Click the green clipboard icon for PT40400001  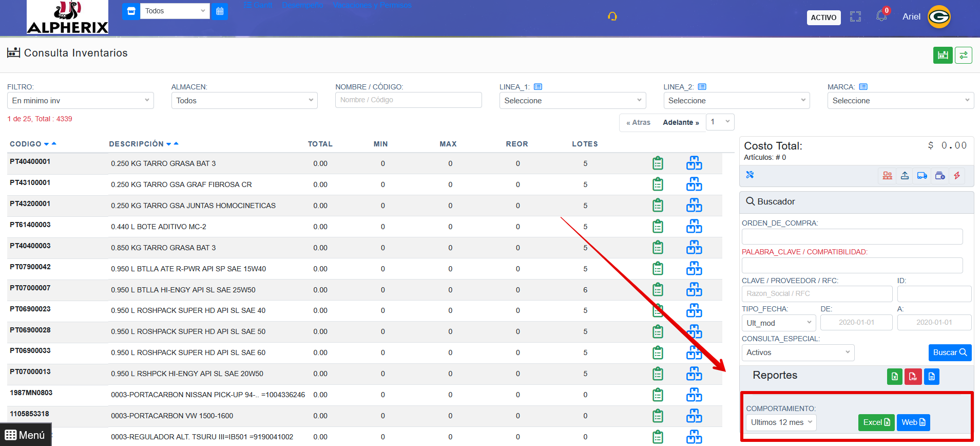click(658, 163)
